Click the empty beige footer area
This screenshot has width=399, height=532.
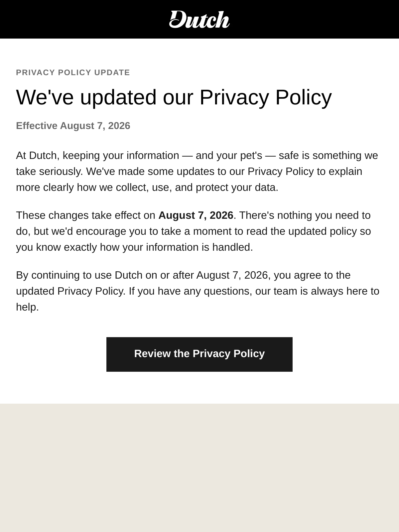[199, 467]
